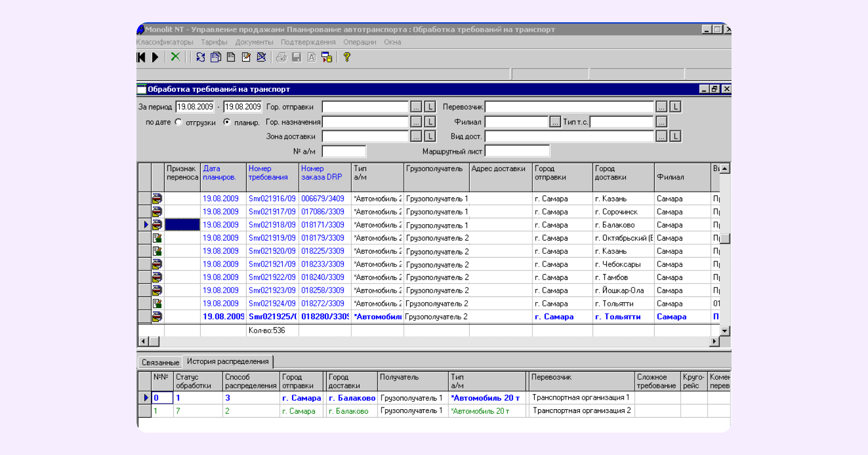Go to first record toolbar icon
Screen dimensions: 868x455
141,57
